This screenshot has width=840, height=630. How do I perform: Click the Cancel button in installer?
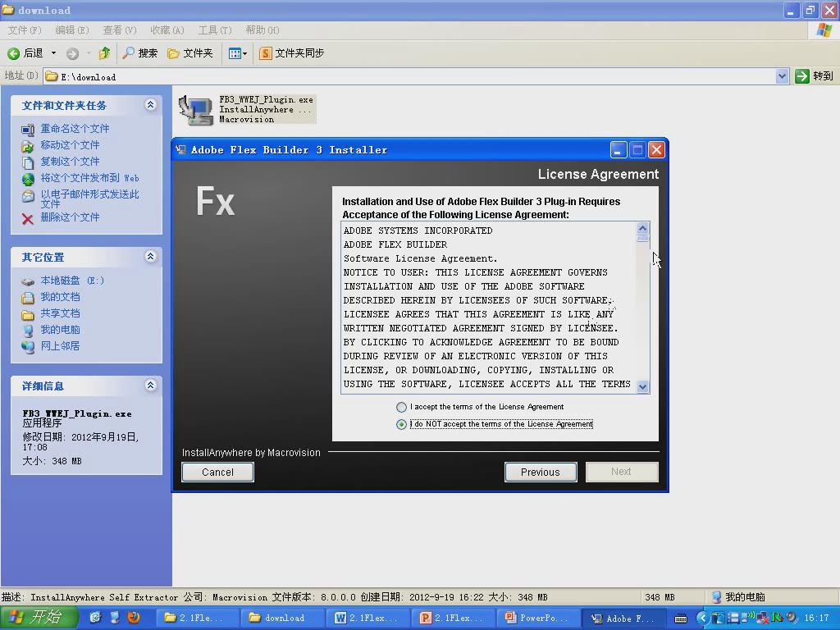(x=217, y=472)
